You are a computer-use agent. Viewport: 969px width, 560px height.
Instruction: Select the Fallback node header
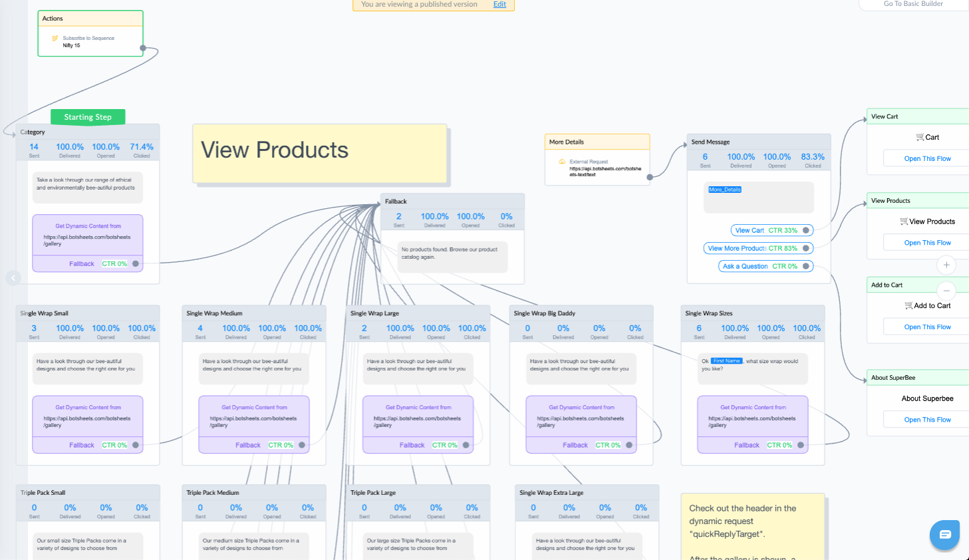tap(452, 202)
